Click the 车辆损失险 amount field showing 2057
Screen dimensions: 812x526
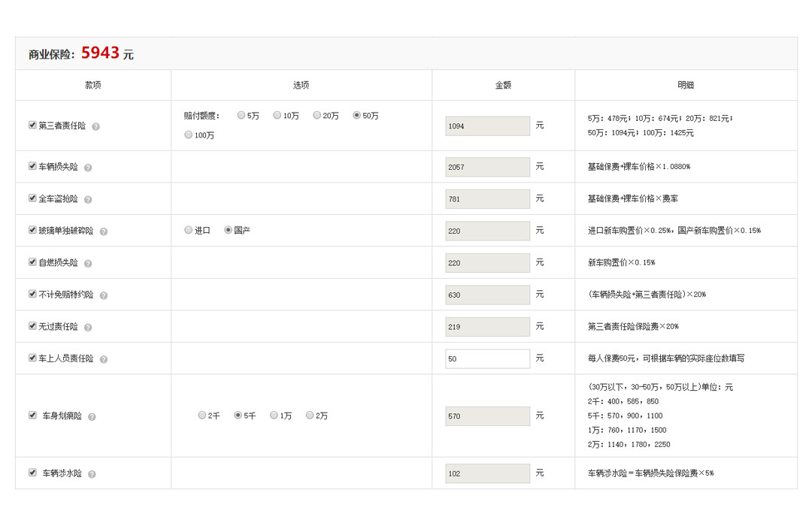point(487,167)
